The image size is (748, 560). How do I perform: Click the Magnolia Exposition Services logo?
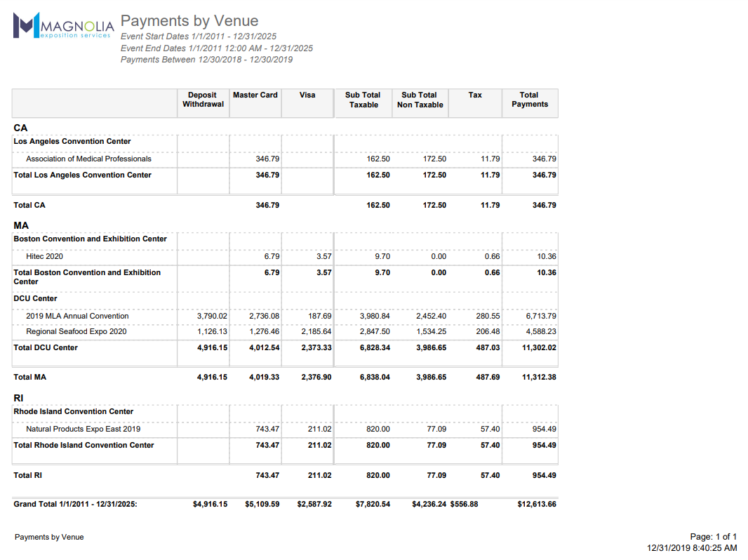[x=63, y=25]
